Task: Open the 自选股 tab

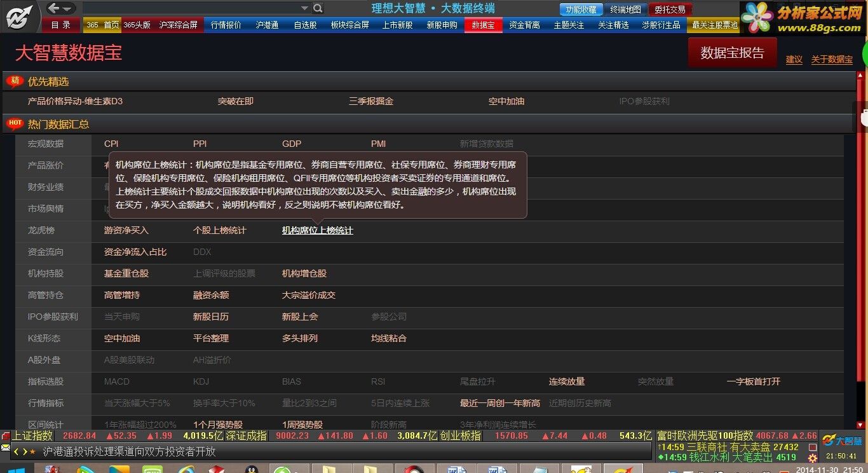Action: point(305,25)
